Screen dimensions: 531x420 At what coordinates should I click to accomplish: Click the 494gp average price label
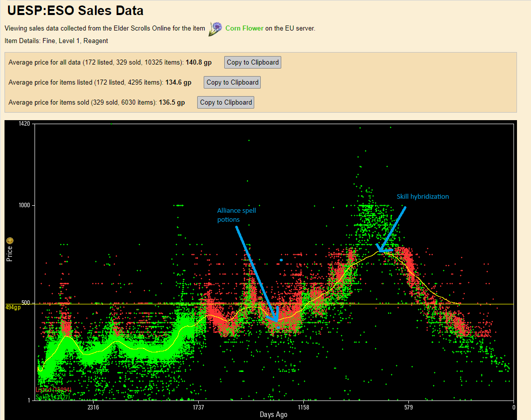tap(13, 307)
